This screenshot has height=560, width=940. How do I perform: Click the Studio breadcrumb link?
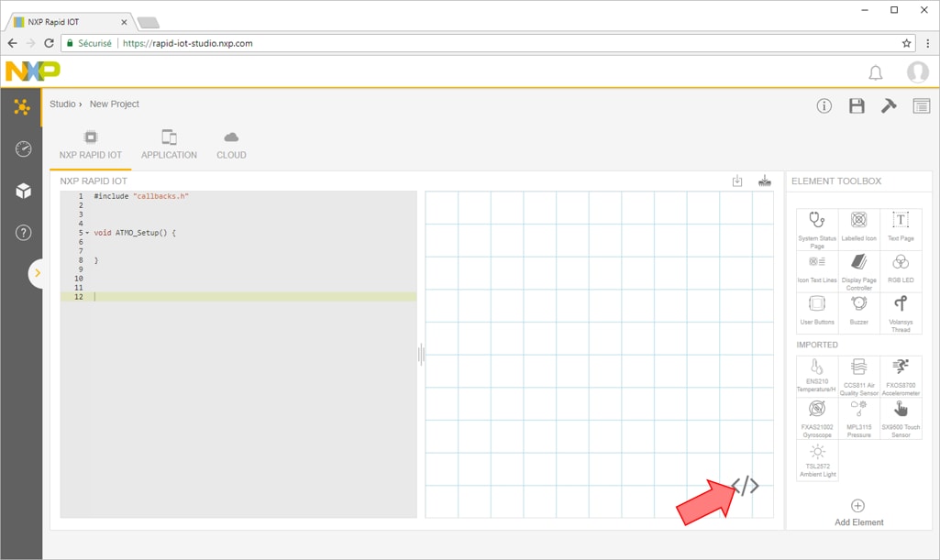point(62,104)
